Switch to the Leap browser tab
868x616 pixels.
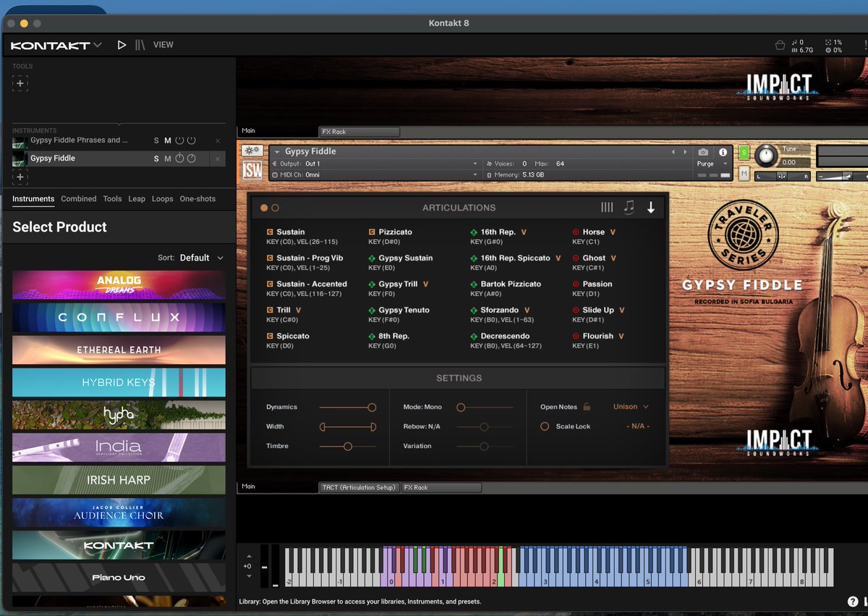pyautogui.click(x=137, y=199)
